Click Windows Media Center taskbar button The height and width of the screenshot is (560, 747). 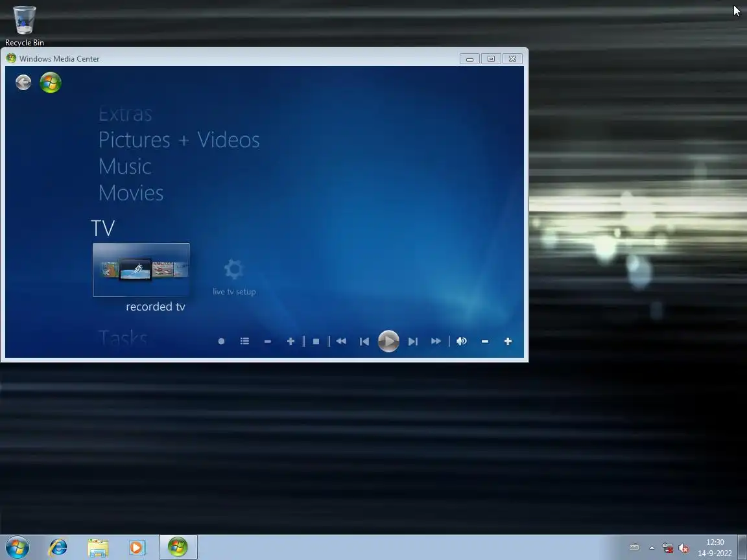pos(178,547)
